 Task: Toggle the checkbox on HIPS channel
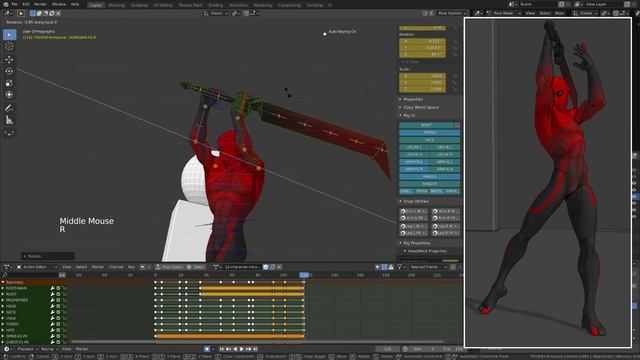[58, 330]
